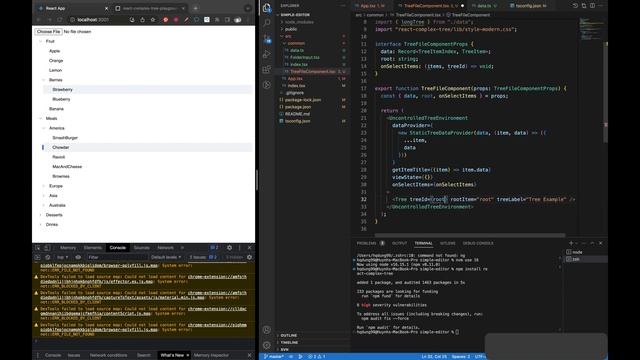This screenshot has height=360, width=640.
Task: Open Default levels dropdown in console
Action: coord(166,257)
